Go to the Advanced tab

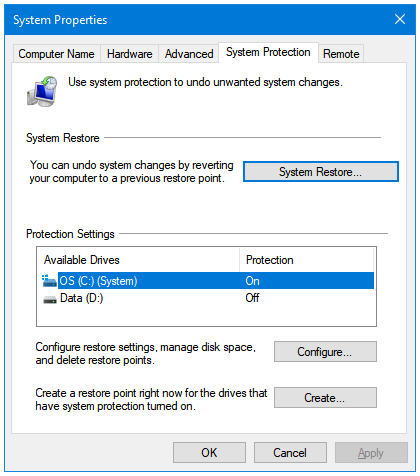(x=189, y=54)
